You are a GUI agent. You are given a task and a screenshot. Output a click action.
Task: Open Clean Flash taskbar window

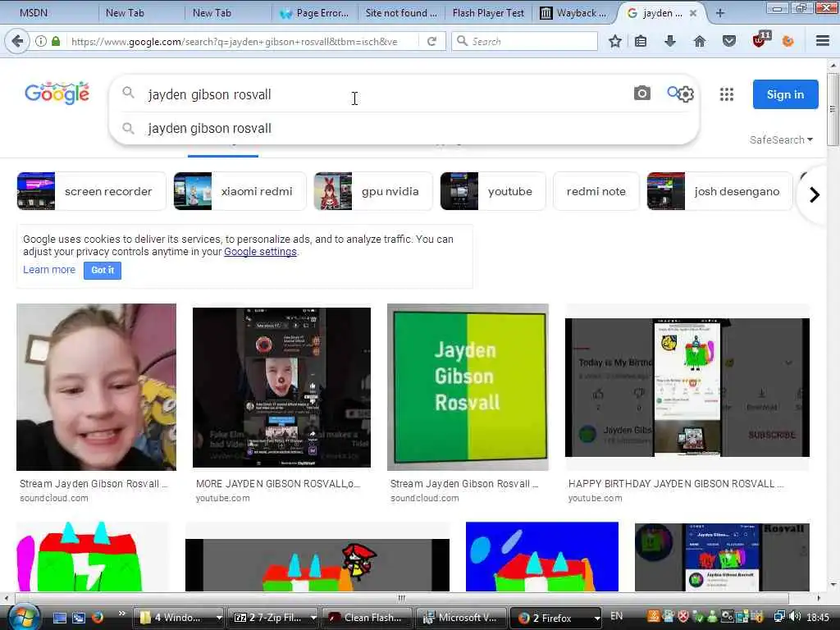coord(367,618)
